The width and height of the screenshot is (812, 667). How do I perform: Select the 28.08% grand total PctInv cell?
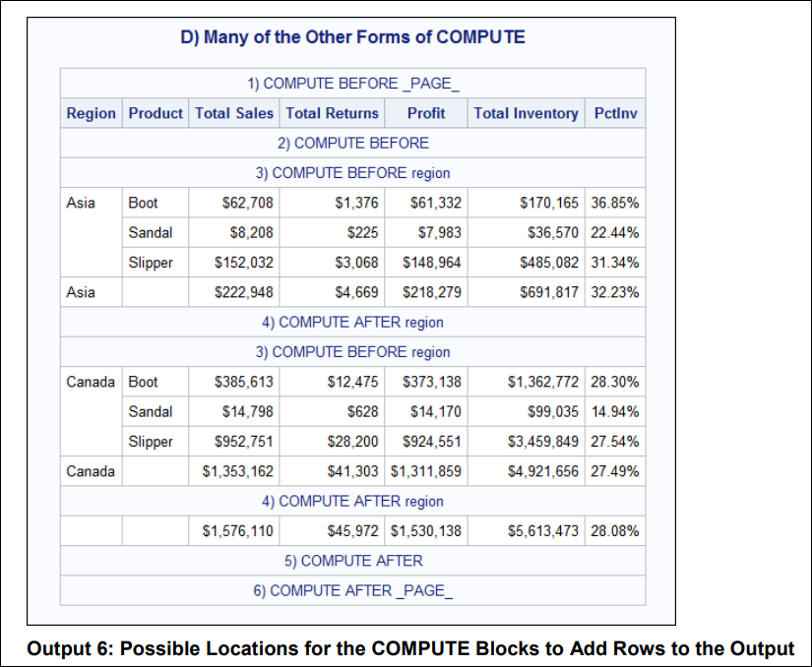(x=615, y=531)
